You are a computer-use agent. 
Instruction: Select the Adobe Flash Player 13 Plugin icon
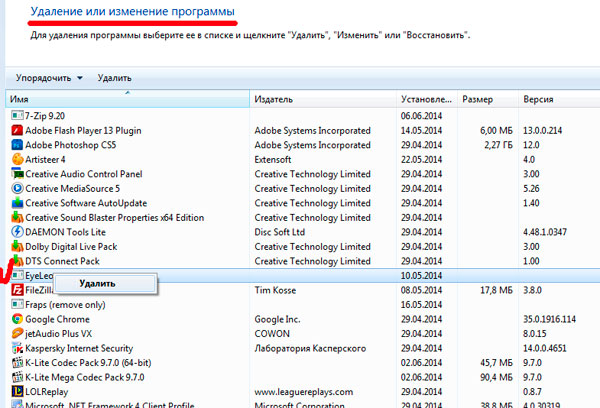pos(17,131)
